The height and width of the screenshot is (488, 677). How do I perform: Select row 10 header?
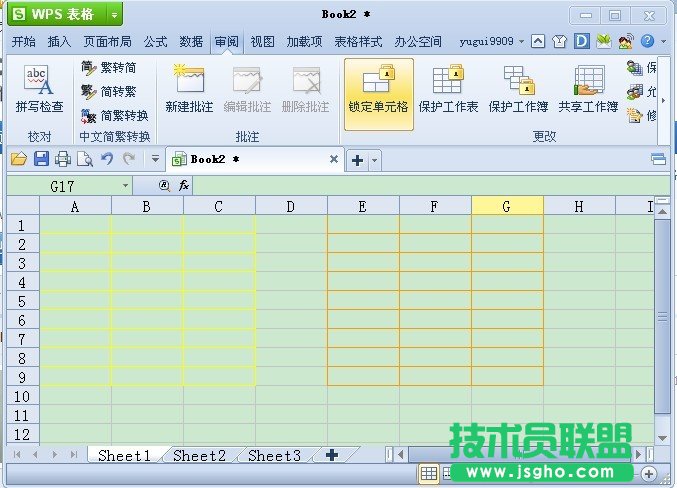(22, 396)
